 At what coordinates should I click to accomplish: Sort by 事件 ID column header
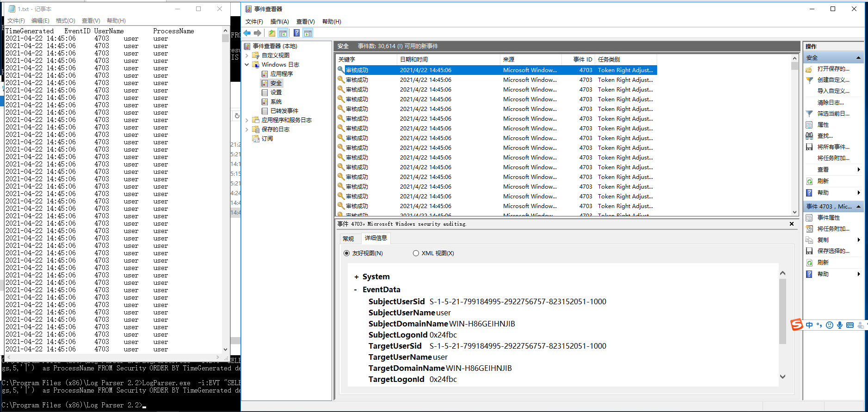[578, 60]
